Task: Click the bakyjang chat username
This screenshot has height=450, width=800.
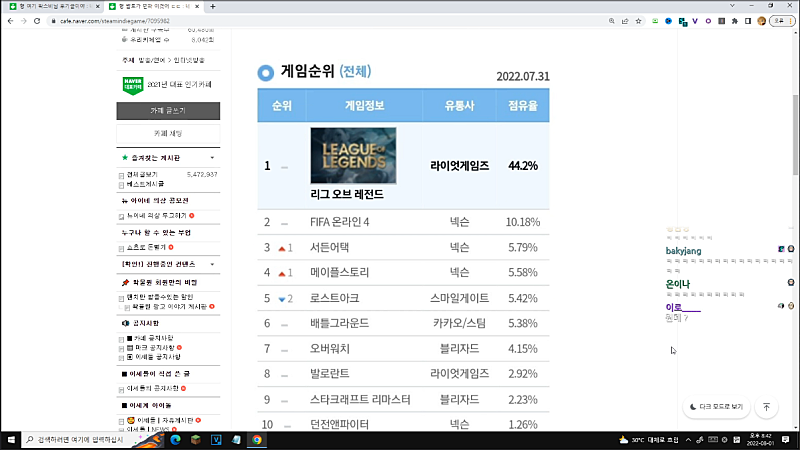Action: coord(683,251)
